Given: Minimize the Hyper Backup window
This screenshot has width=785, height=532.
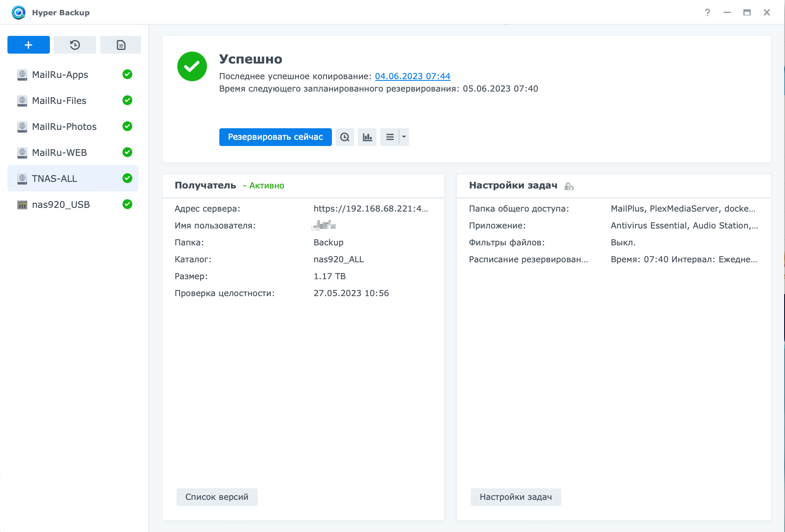Looking at the screenshot, I should pyautogui.click(x=727, y=12).
